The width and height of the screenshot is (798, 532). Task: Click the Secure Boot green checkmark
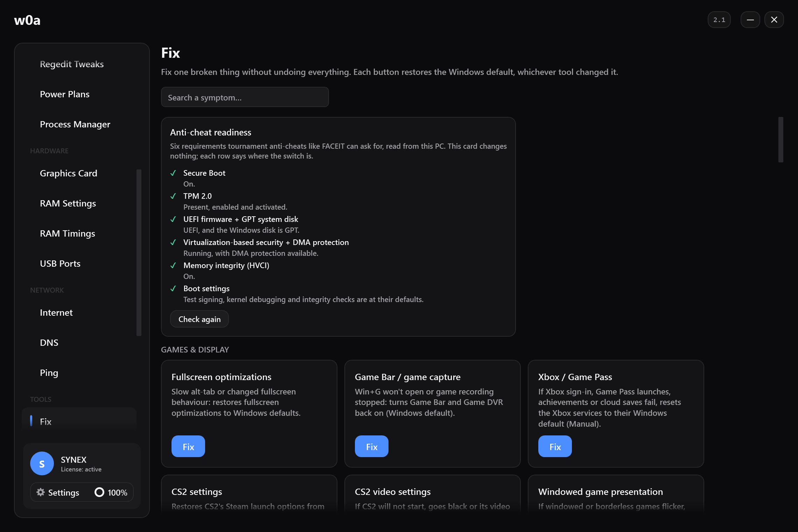(x=173, y=173)
